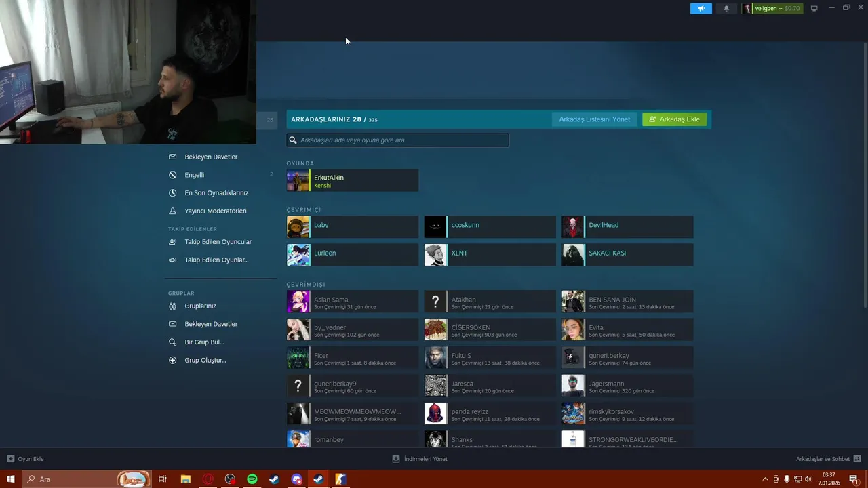Click Arkadaş Listesini Yönet button
This screenshot has height=488, width=868.
pyautogui.click(x=594, y=119)
